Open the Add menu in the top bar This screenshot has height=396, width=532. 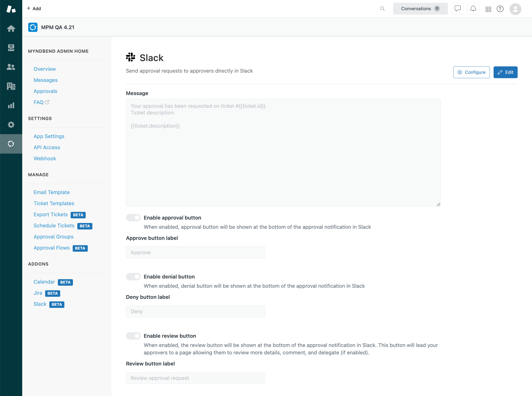[34, 8]
